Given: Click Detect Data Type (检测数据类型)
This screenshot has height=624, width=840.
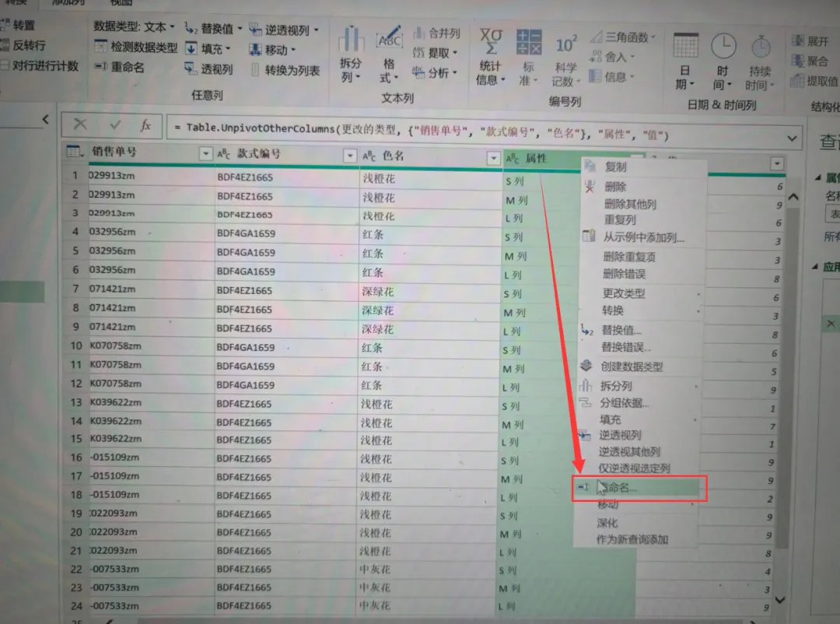Looking at the screenshot, I should click(x=136, y=47).
